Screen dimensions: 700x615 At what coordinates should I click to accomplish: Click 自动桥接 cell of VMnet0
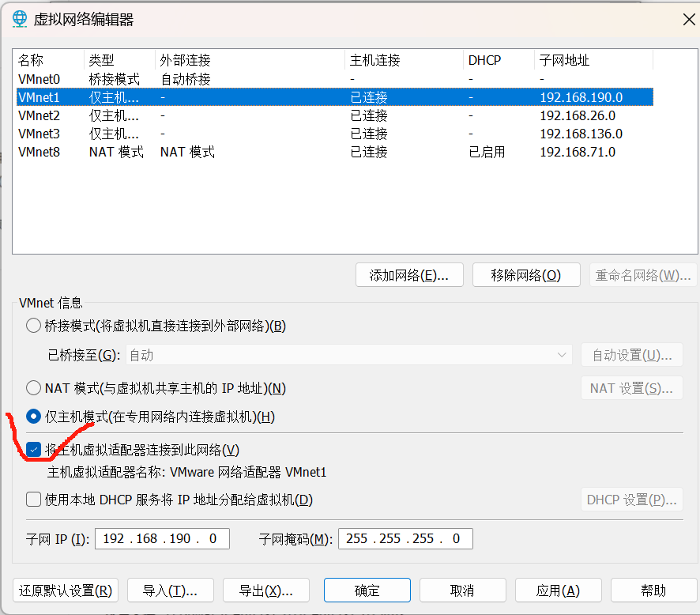click(185, 79)
